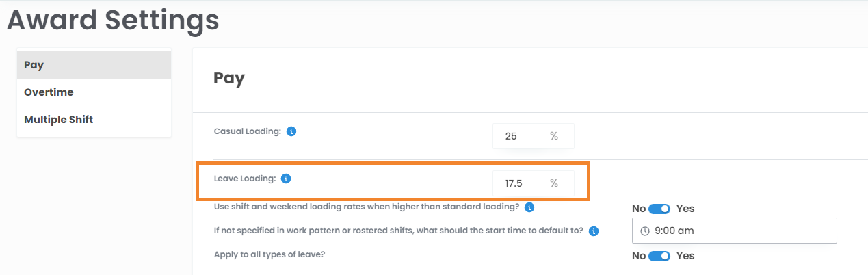Image resolution: width=868 pixels, height=275 pixels.
Task: Click the percent sign next to 17.5
Action: click(x=554, y=183)
